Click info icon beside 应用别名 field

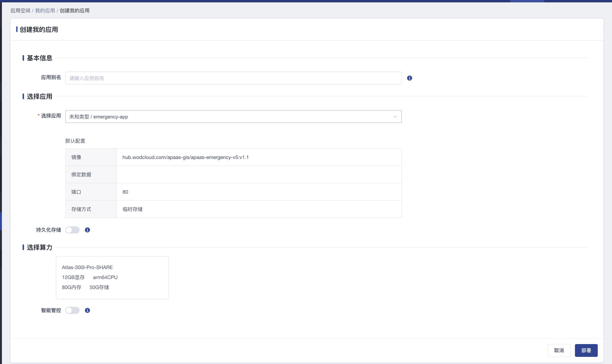[409, 78]
